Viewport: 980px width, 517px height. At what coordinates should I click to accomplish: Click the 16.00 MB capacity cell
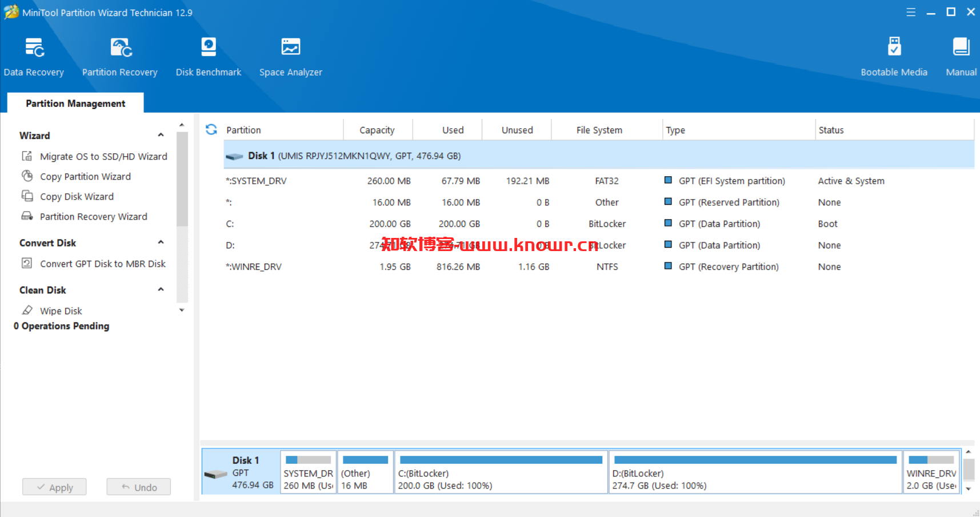pos(391,202)
